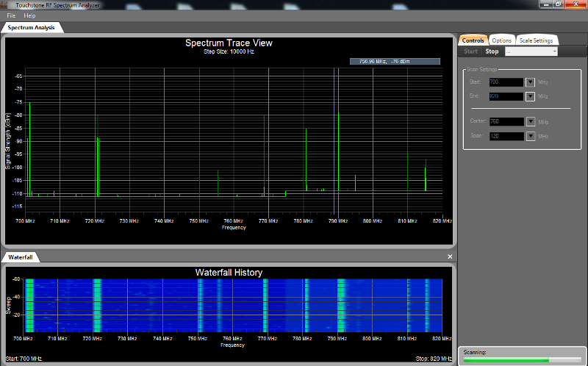This screenshot has height=366, width=588.
Task: Expand the Span dropdown arrow
Action: [x=530, y=136]
